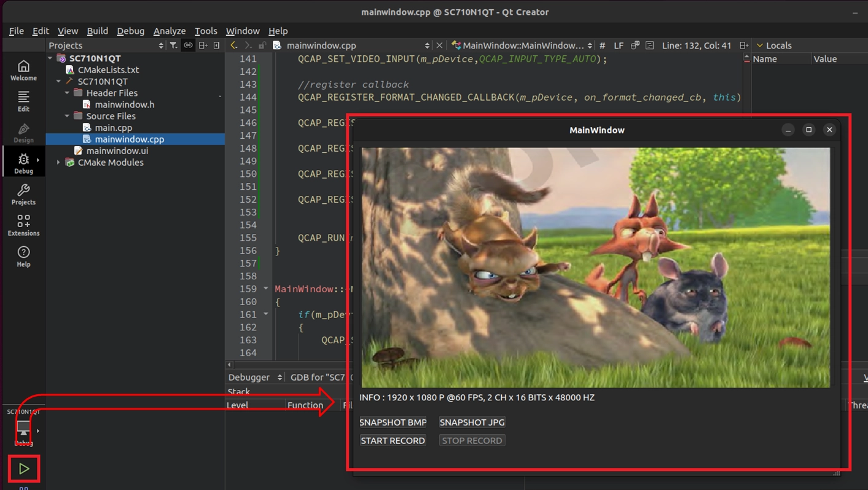868x490 pixels.
Task: Click the Function column header in Stack
Action: 313,405
